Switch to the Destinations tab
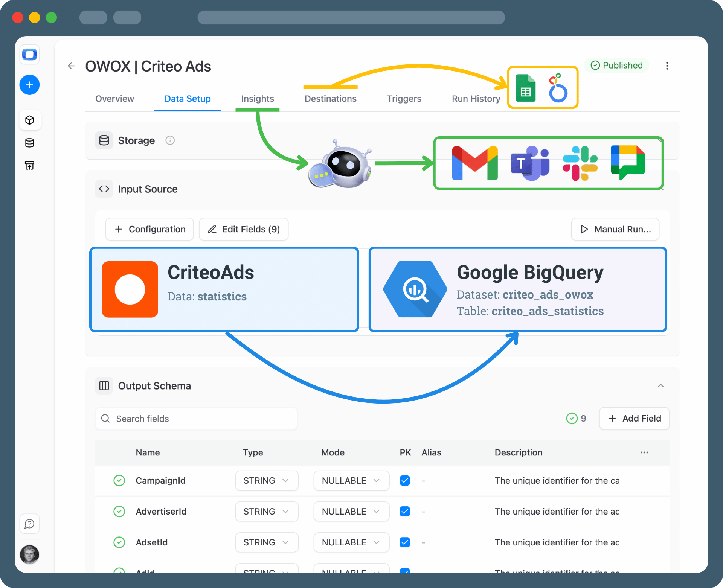Viewport: 723px width, 588px height. (330, 99)
